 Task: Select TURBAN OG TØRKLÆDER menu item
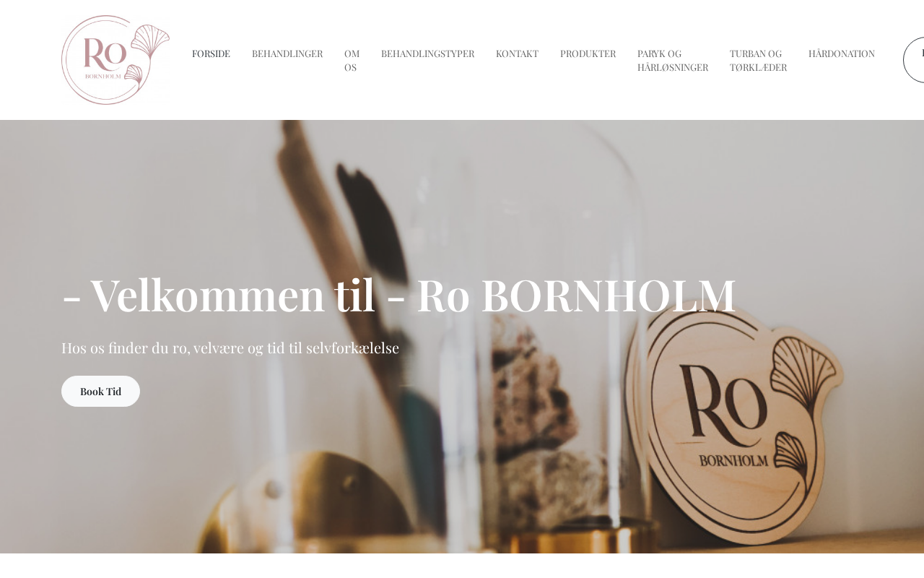pos(758,60)
